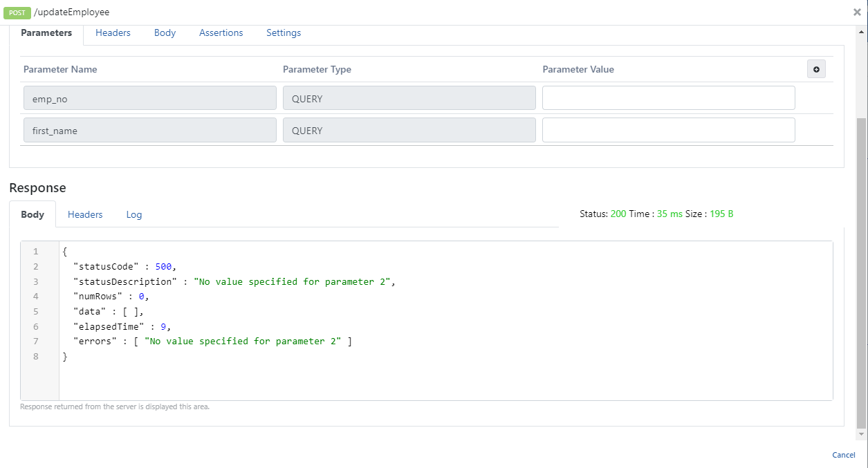
Task: Click the "statusCode" : 500 line
Action: (125, 266)
